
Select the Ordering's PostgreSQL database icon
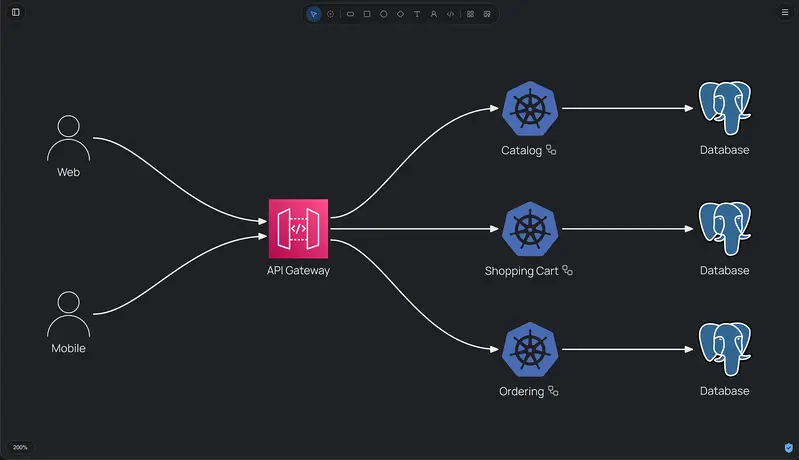pos(725,349)
